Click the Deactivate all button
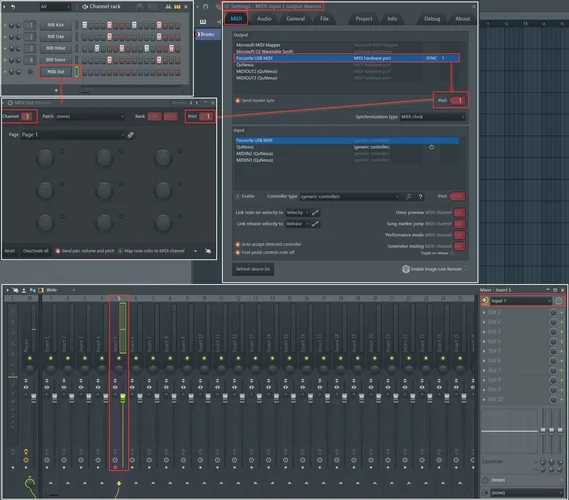This screenshot has width=569, height=500. (x=36, y=251)
